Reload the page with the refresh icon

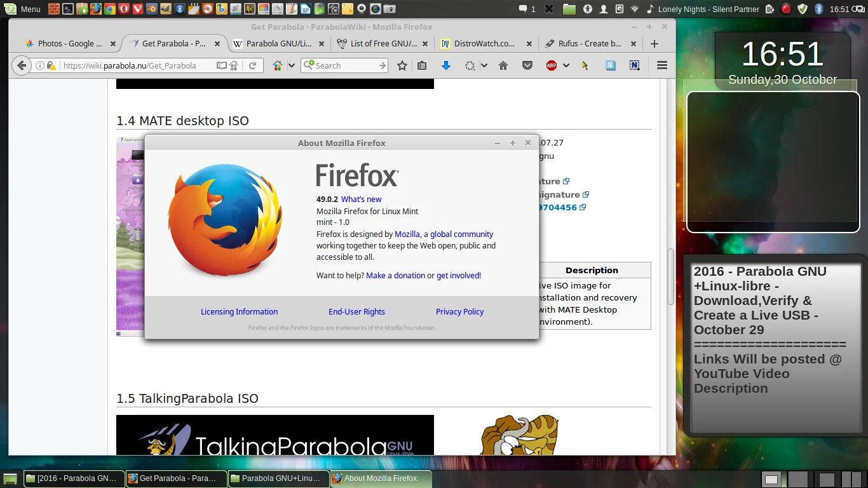pyautogui.click(x=252, y=65)
